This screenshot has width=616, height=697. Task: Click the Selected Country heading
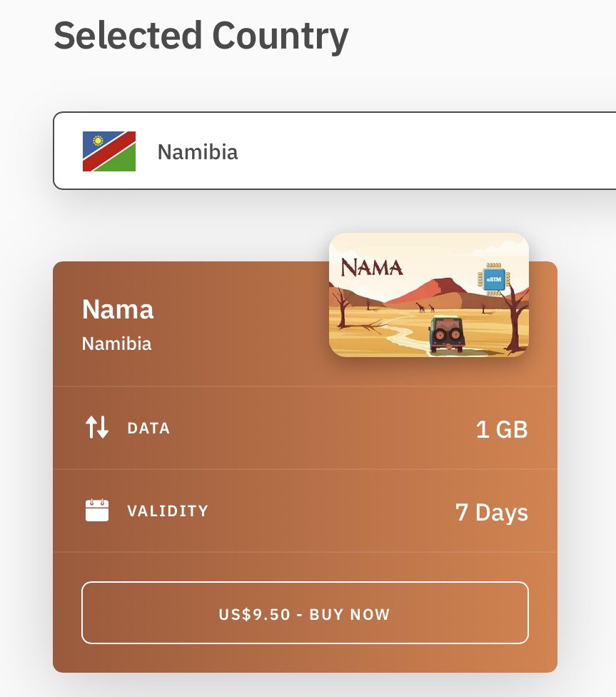click(201, 35)
